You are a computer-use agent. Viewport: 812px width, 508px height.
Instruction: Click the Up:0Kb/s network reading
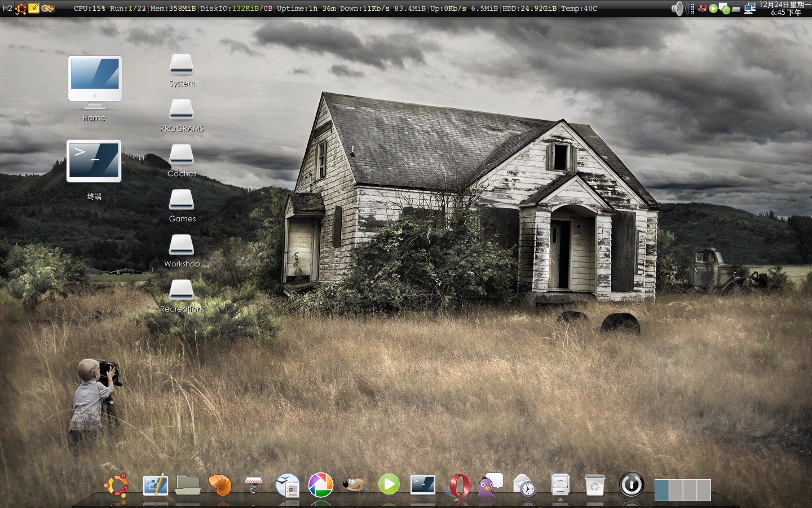coord(448,8)
